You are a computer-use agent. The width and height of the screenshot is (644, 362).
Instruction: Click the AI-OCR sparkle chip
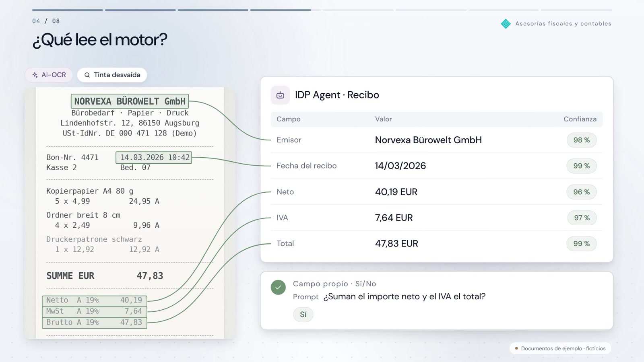pos(49,75)
